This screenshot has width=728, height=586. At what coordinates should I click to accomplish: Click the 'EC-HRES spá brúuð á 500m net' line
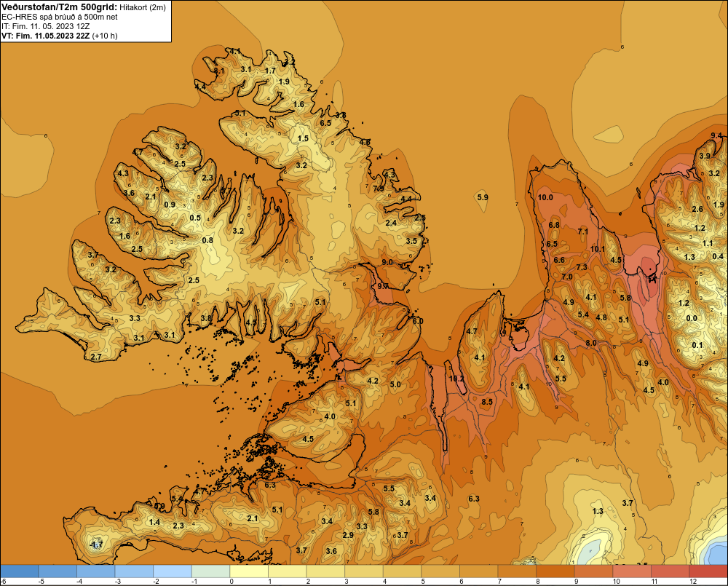[60, 17]
